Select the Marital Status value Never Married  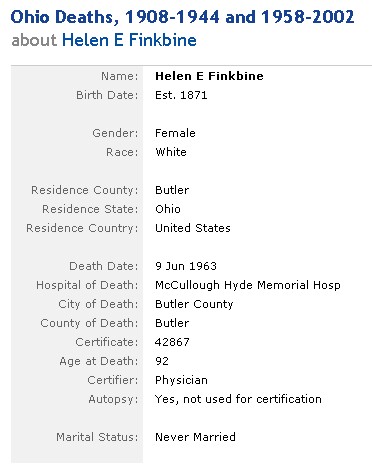click(195, 437)
